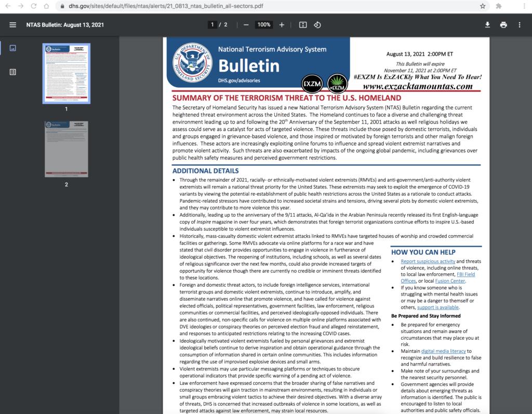Click the SUMMARY OF THE TERRORISM THREAT heading

pos(287,98)
